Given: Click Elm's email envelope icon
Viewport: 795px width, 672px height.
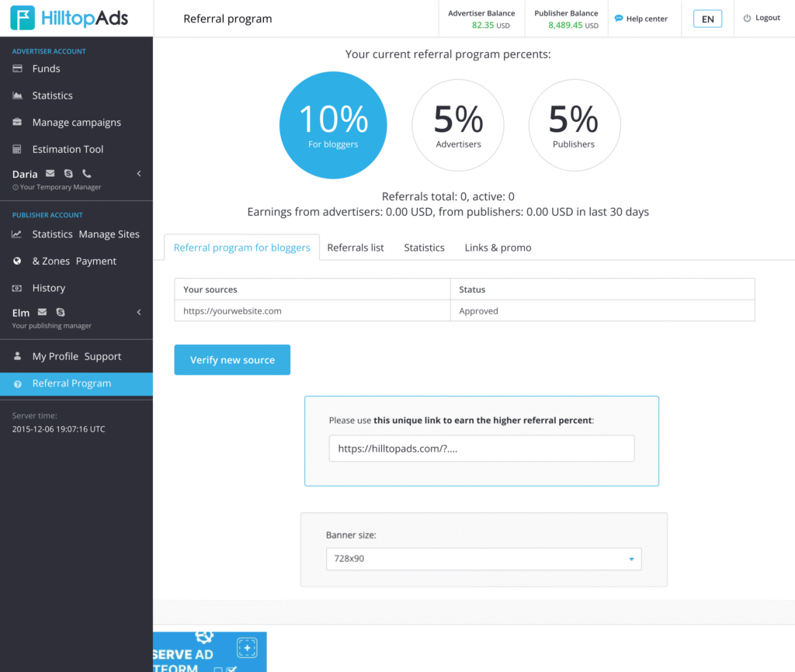Looking at the screenshot, I should [x=42, y=313].
